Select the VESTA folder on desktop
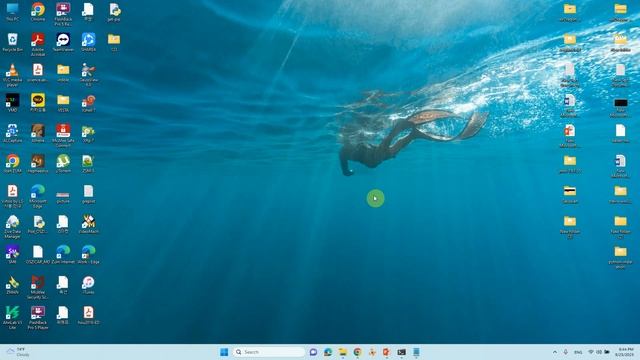The width and height of the screenshot is (640, 360). (63, 103)
